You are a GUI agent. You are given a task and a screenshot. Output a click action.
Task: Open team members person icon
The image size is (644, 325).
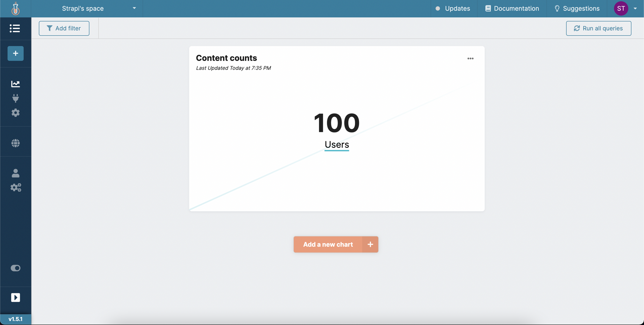click(x=15, y=173)
